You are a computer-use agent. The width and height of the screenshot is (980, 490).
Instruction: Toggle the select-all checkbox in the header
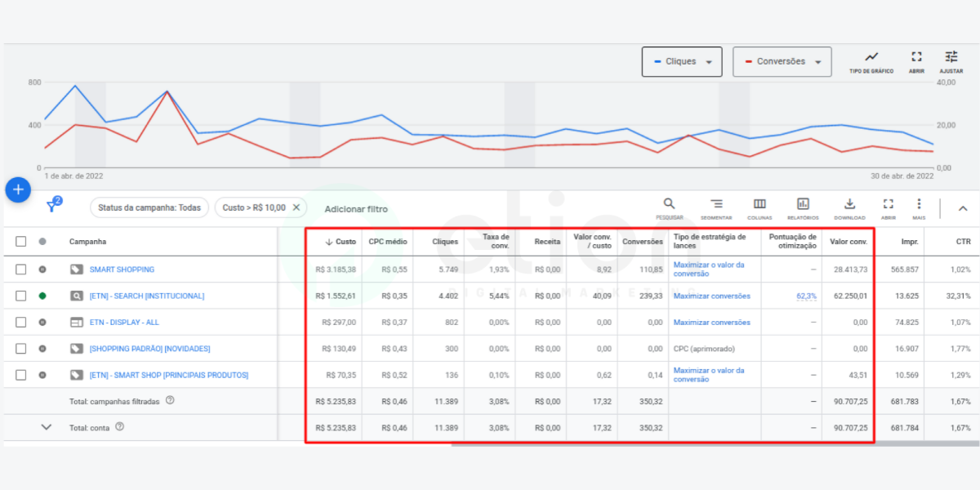(20, 242)
